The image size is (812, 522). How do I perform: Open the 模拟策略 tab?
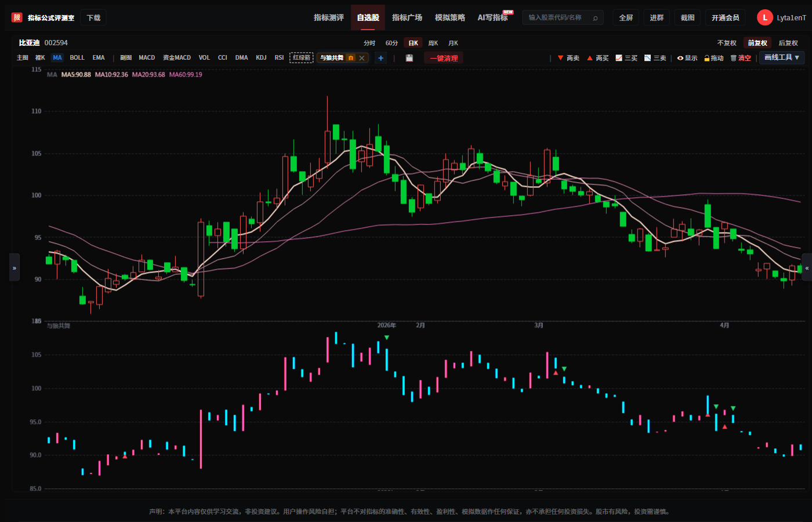pos(450,17)
